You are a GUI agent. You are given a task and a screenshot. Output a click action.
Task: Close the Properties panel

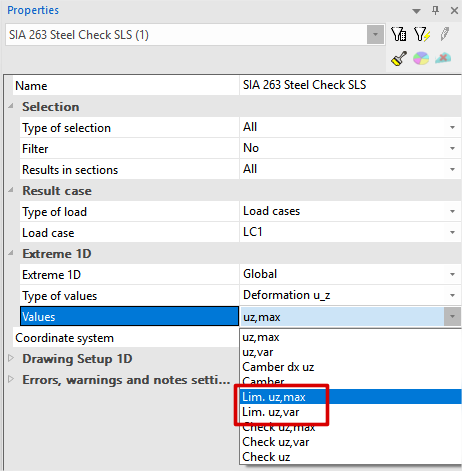454,11
